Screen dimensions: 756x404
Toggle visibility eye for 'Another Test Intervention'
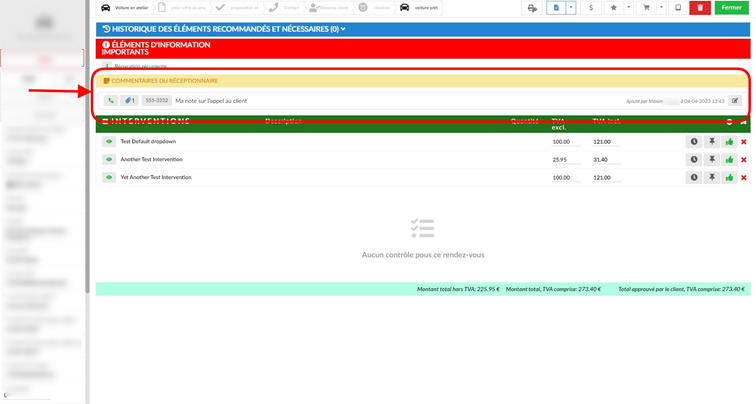pyautogui.click(x=109, y=160)
